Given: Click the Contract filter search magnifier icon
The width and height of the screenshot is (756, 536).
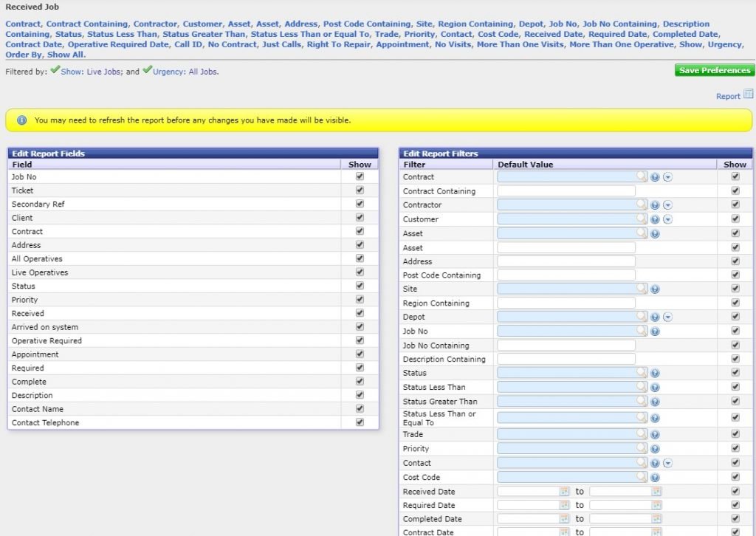Looking at the screenshot, I should coord(642,176).
